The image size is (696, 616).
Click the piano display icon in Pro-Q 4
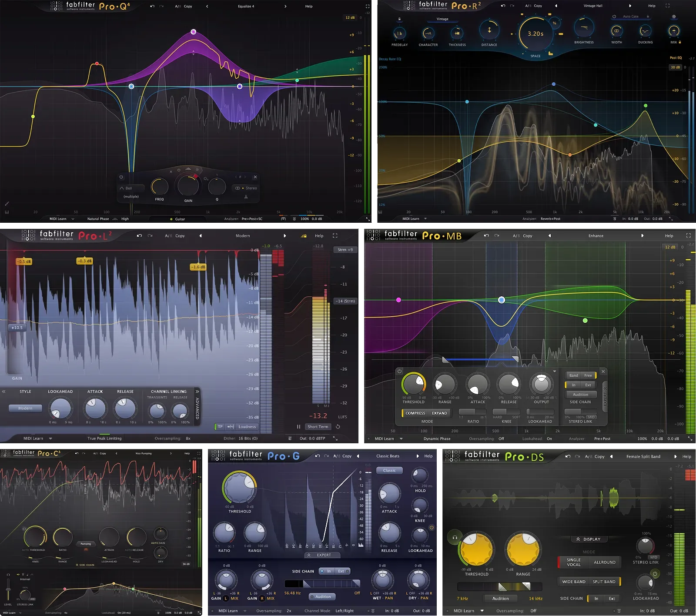pyautogui.click(x=7, y=212)
